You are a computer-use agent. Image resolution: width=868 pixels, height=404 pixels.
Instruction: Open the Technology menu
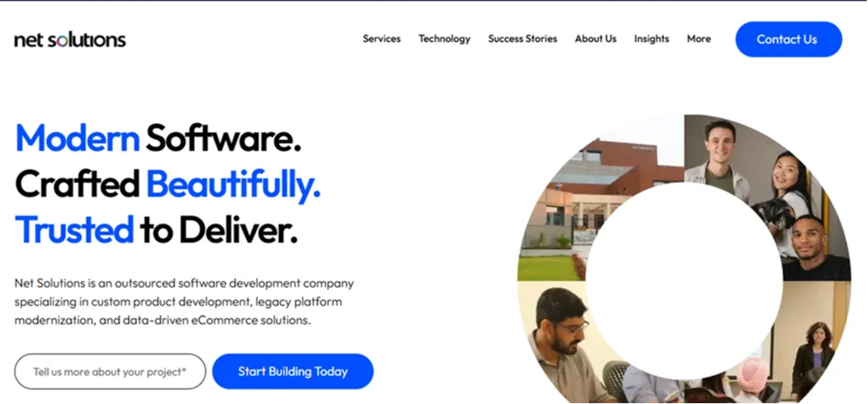[x=444, y=39]
